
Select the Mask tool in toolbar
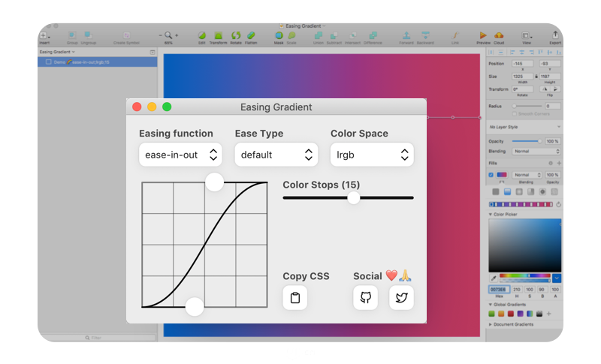pos(279,35)
